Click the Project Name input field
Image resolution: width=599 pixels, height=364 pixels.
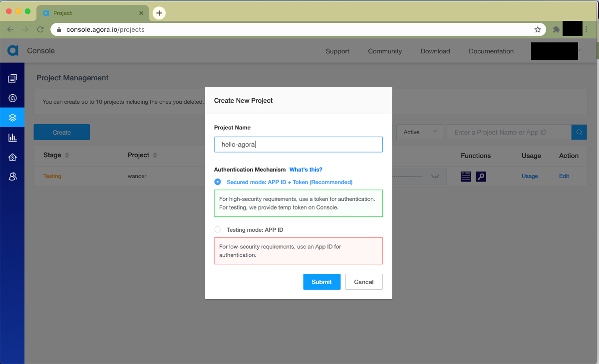pyautogui.click(x=299, y=145)
